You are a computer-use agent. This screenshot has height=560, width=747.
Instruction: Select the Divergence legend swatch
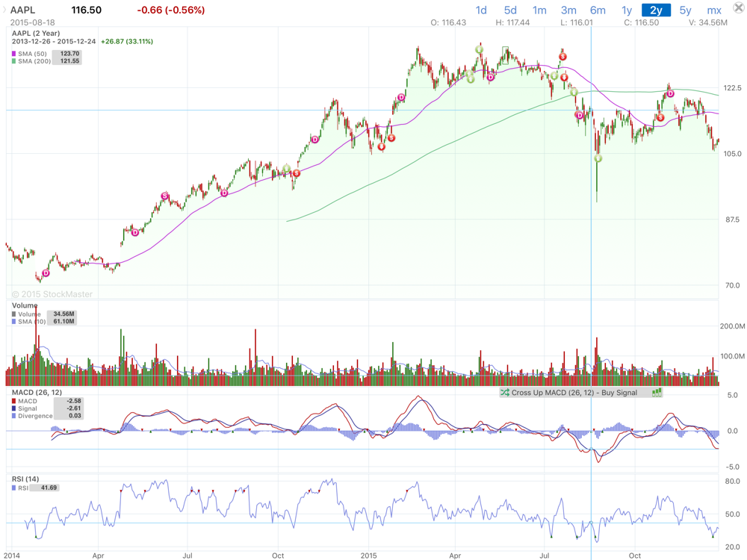click(13, 416)
